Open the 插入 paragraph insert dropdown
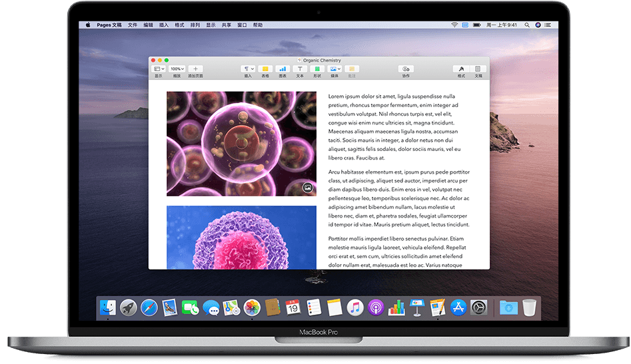This screenshot has height=364, width=631. [x=248, y=69]
